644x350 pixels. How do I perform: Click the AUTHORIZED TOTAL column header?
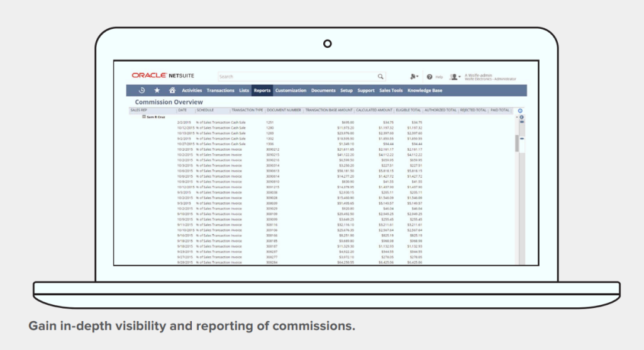440,110
